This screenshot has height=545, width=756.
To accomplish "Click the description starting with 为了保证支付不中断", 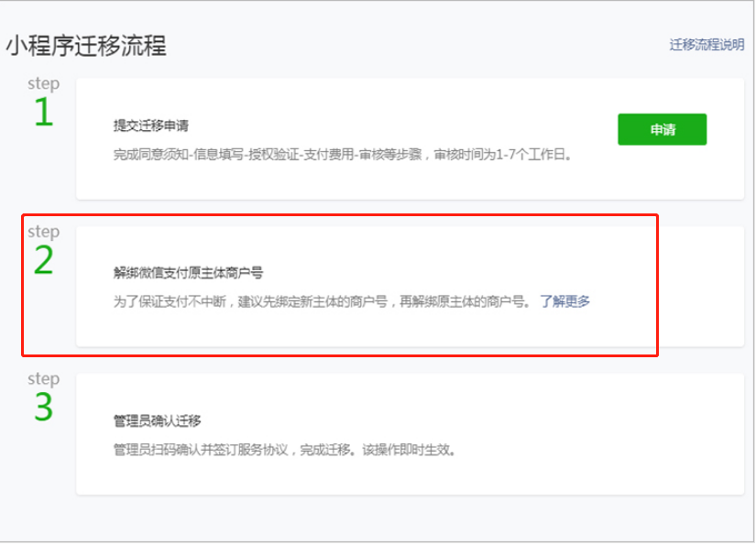I will [322, 301].
